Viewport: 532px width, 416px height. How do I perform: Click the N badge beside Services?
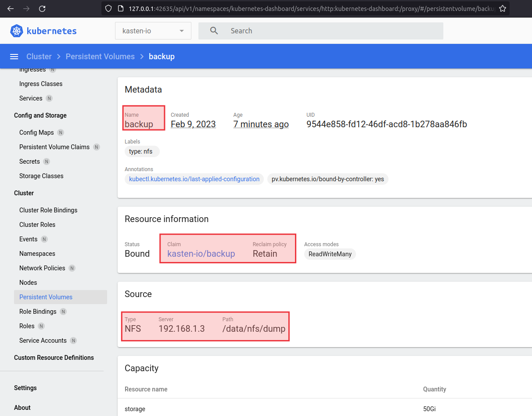[49, 98]
